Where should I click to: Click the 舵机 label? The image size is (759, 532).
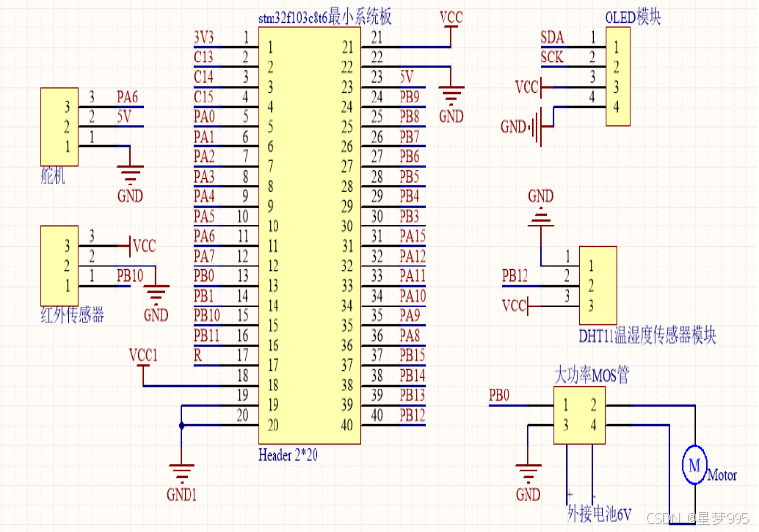(x=53, y=176)
